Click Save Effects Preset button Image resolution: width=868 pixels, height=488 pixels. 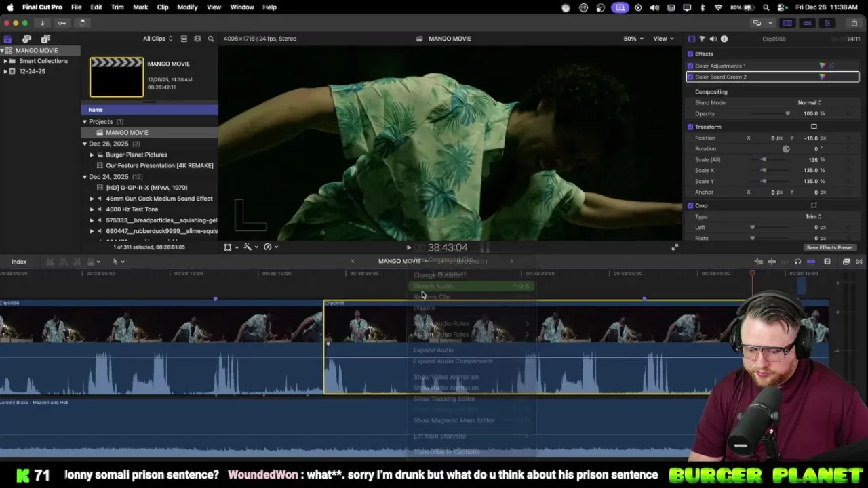point(829,248)
